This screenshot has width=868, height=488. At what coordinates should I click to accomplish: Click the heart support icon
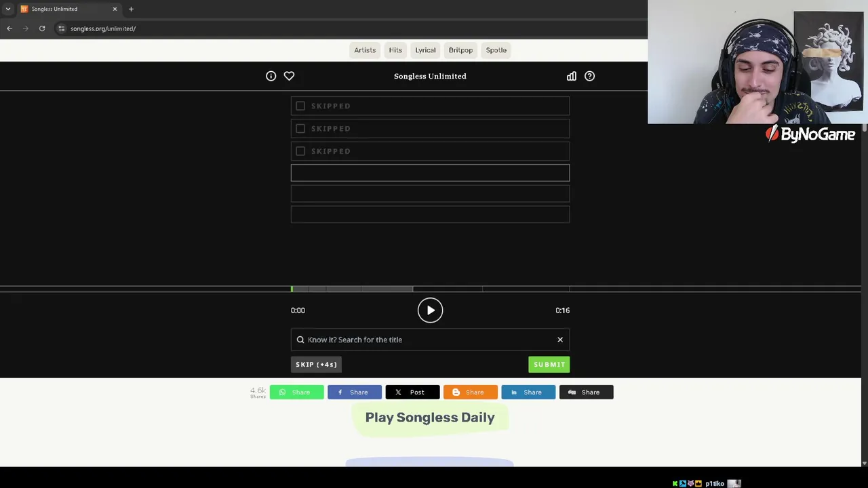click(289, 76)
